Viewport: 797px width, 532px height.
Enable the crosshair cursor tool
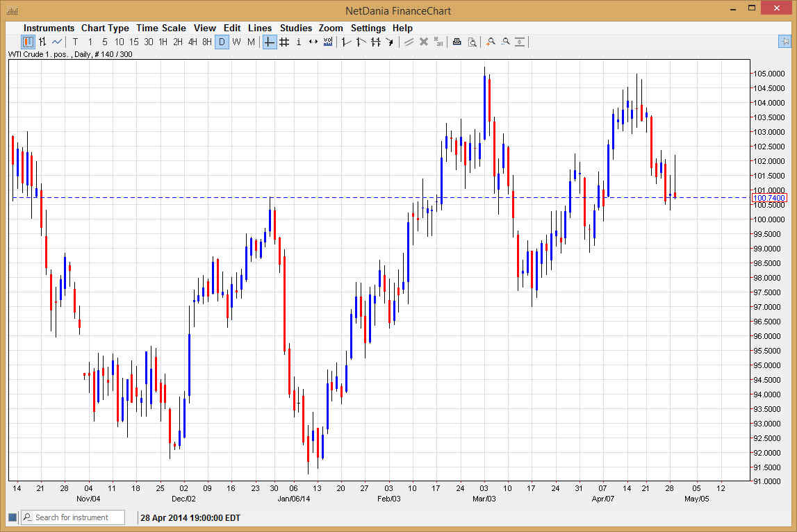click(x=269, y=42)
